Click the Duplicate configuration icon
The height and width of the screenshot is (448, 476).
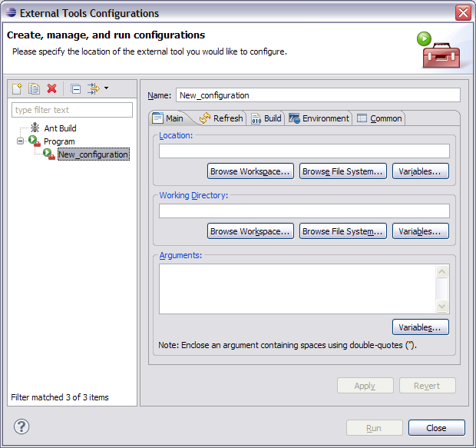34,88
